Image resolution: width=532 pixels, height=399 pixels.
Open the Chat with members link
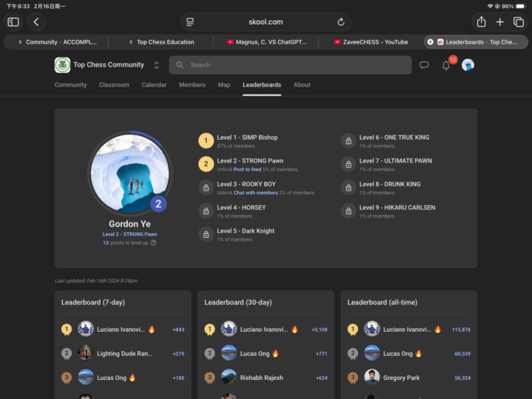(256, 193)
